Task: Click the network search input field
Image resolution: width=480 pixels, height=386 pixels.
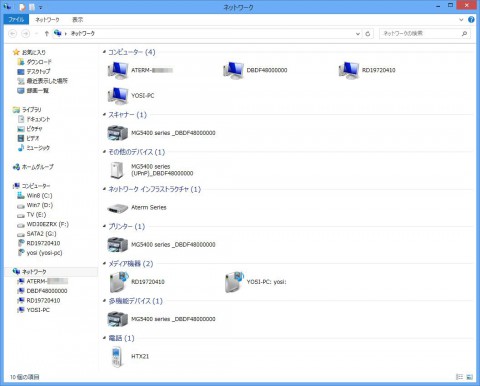Action: (x=422, y=33)
